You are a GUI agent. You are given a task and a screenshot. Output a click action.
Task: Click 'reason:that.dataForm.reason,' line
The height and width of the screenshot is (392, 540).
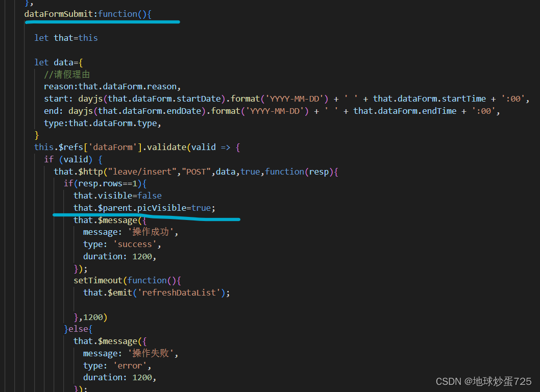(x=112, y=86)
